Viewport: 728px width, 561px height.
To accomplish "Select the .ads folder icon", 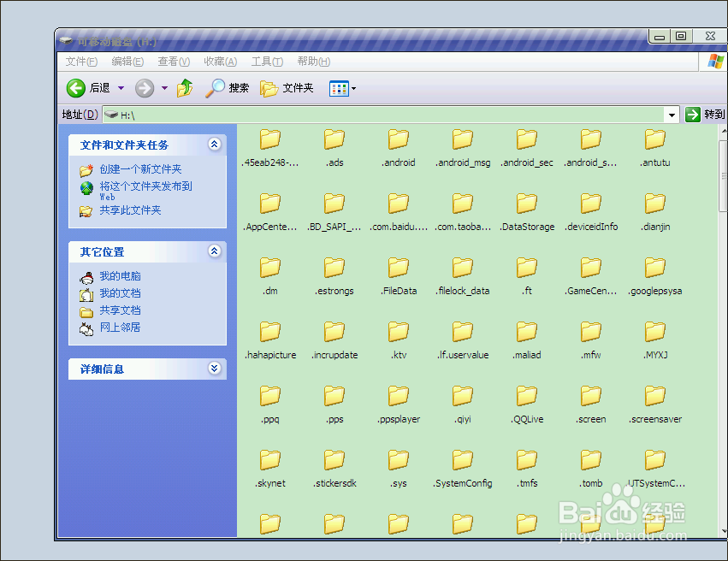I will (334, 139).
